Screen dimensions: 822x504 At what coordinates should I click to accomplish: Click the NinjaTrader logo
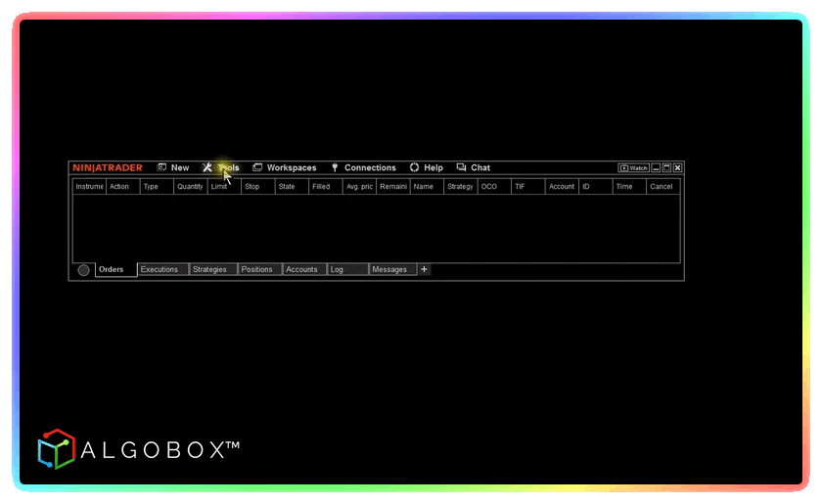coord(108,168)
